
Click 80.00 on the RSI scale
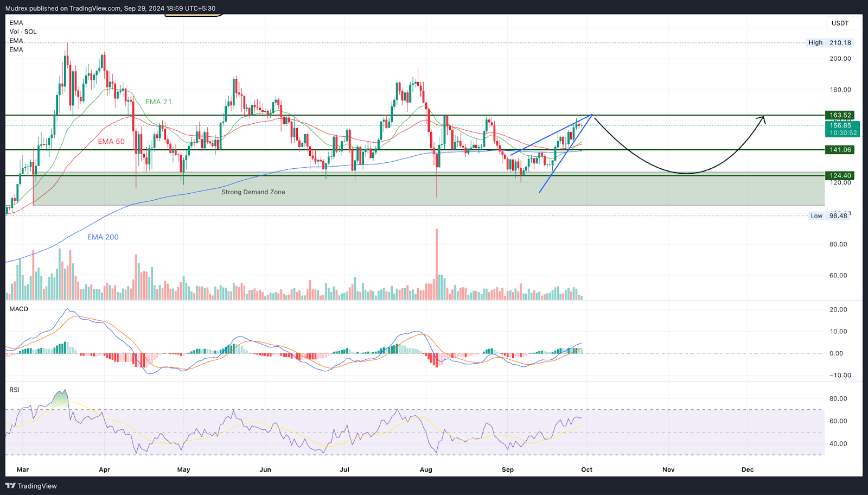point(838,398)
